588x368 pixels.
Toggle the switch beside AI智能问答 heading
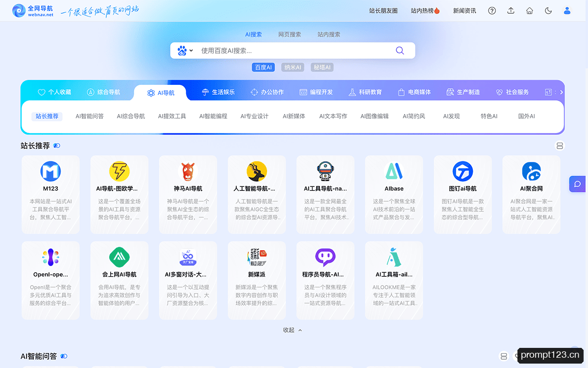click(x=64, y=356)
